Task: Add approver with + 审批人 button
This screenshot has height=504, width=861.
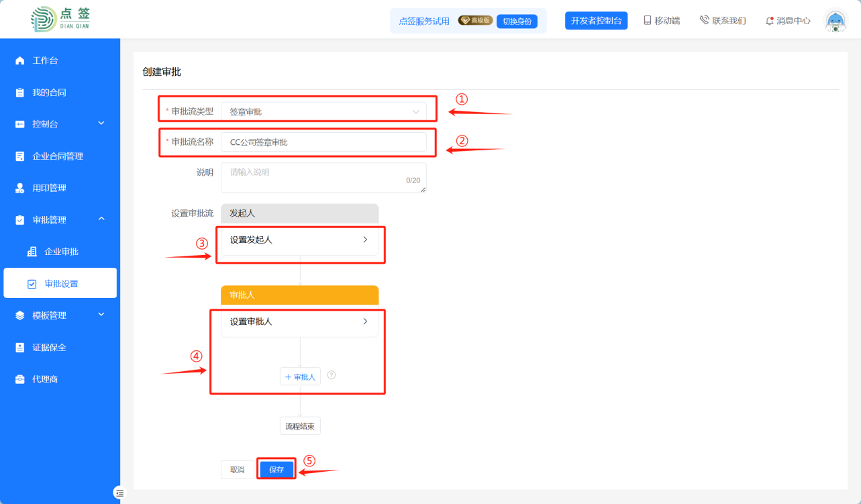Action: (300, 376)
